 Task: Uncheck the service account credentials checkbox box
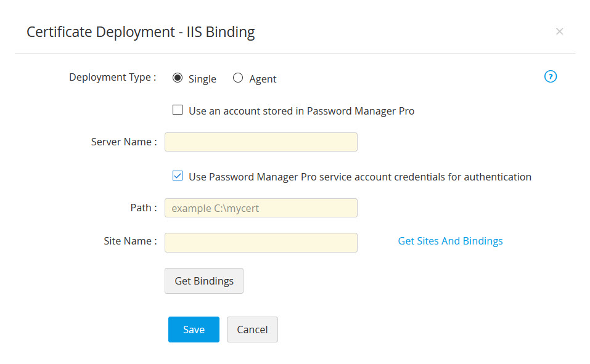click(x=178, y=176)
